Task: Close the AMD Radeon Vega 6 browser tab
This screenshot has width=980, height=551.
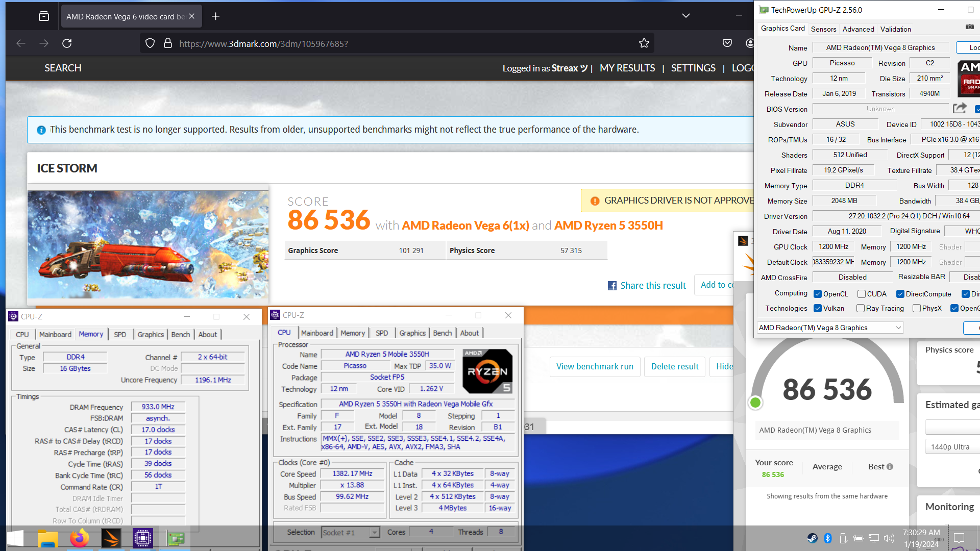Action: 191,16
